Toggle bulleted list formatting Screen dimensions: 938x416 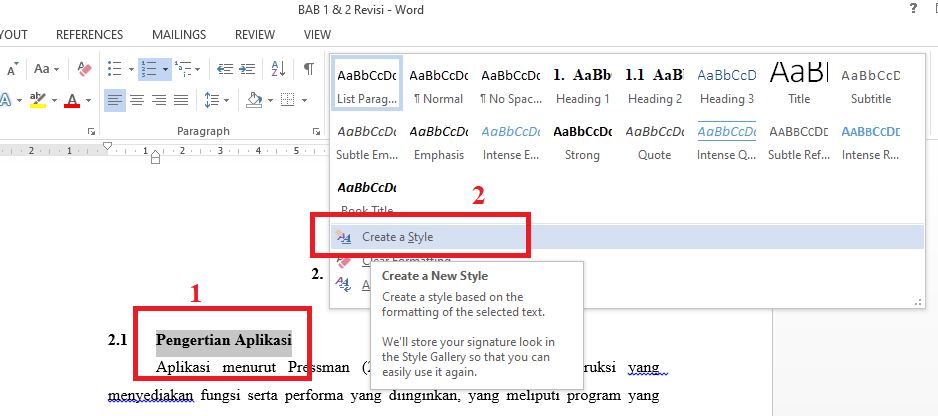[x=115, y=69]
